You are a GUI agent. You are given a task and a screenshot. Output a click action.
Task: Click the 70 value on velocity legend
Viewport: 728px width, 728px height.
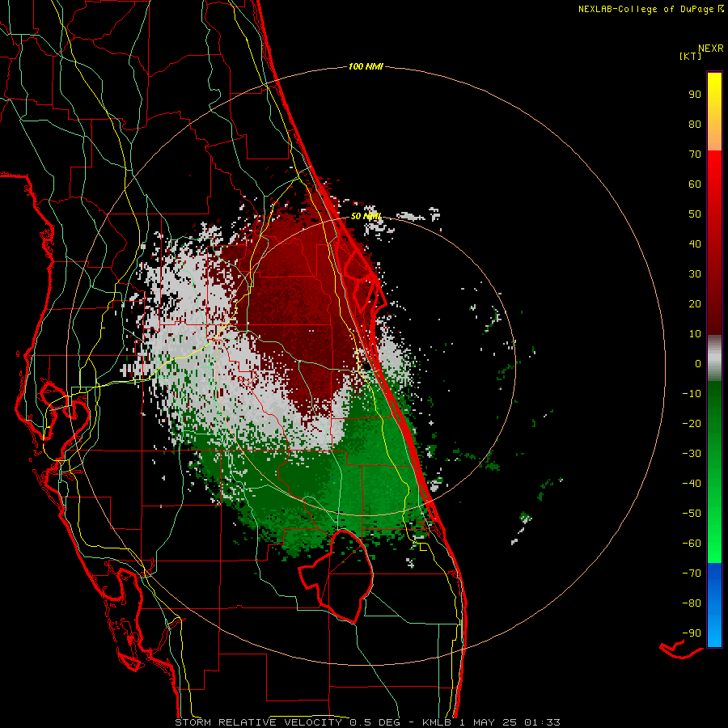[695, 154]
